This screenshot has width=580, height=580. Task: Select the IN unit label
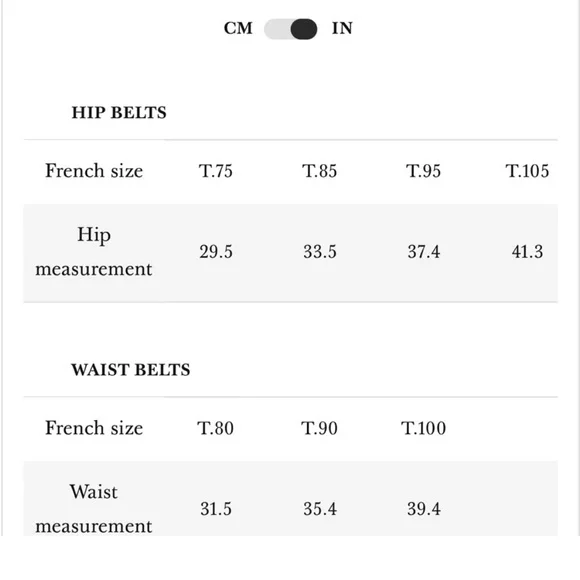point(342,28)
